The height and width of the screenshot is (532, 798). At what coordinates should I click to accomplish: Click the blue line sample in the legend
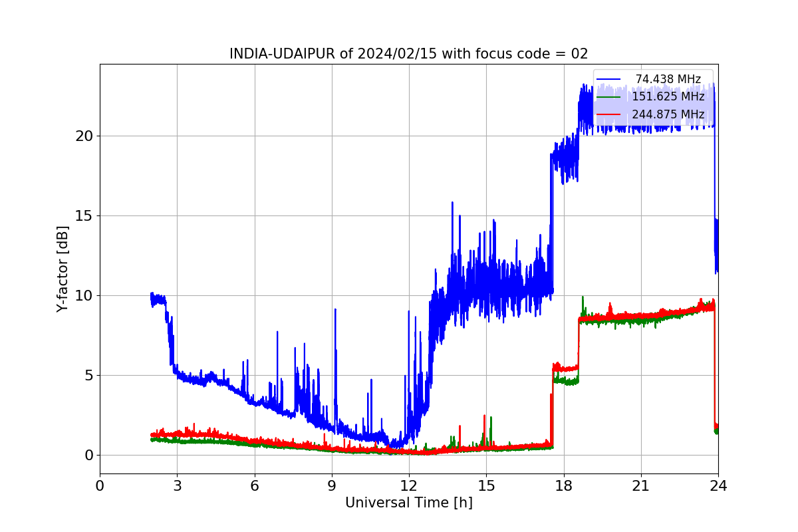tap(608, 79)
